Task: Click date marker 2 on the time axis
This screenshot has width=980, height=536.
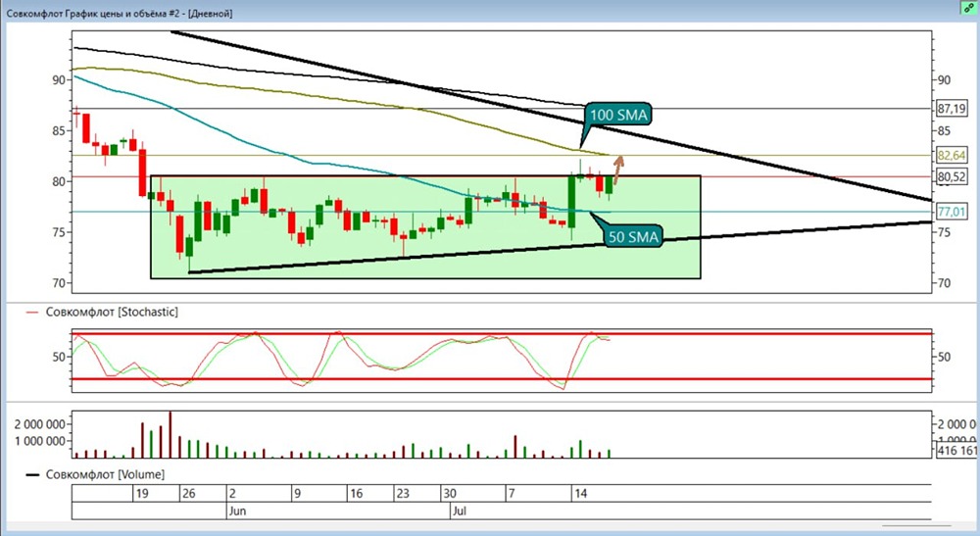Action: pos(232,494)
